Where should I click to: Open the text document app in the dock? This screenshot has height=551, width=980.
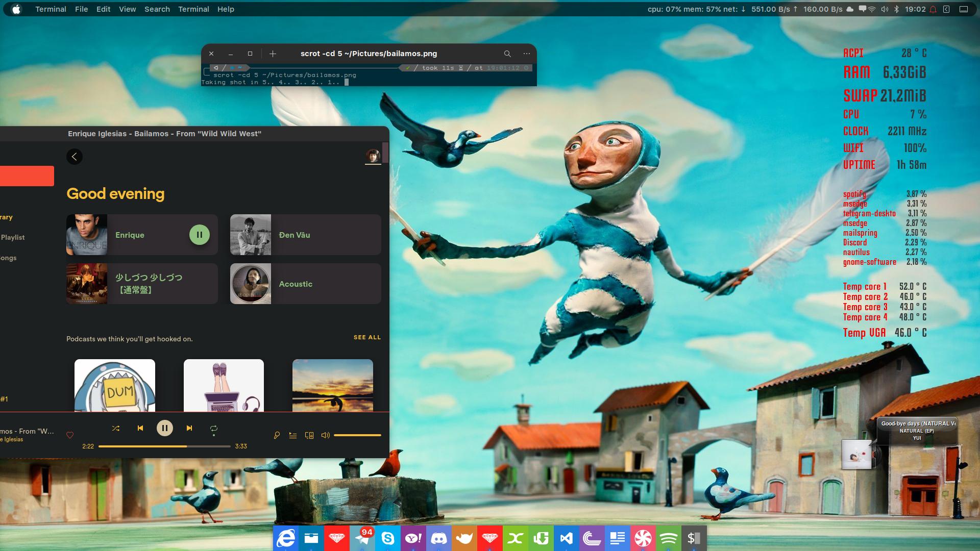[x=618, y=538]
